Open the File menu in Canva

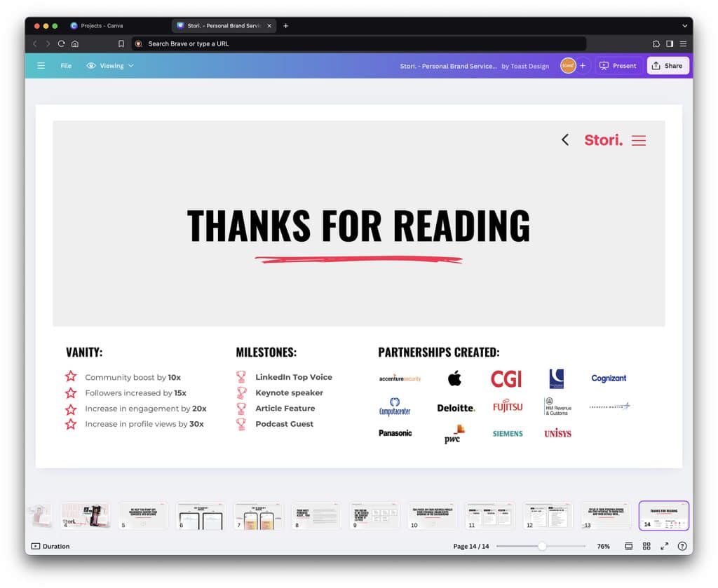click(x=65, y=65)
